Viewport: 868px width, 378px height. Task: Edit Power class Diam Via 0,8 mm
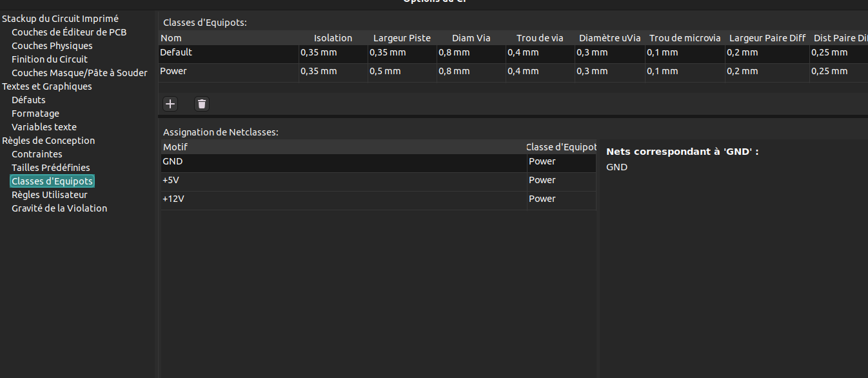(471, 72)
